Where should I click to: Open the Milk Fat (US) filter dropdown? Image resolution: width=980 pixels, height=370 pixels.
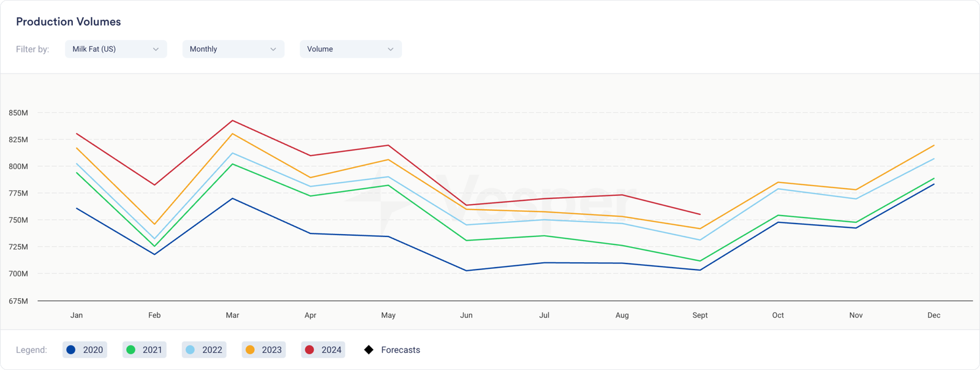pos(115,49)
